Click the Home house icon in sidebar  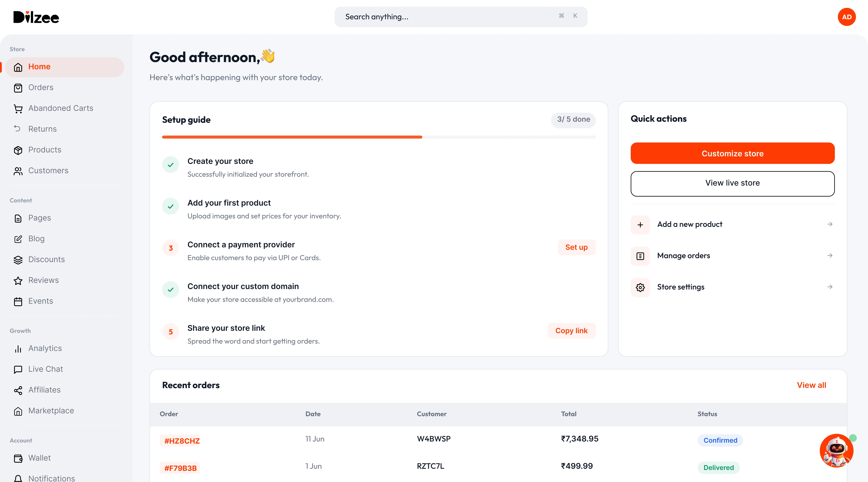coord(18,67)
